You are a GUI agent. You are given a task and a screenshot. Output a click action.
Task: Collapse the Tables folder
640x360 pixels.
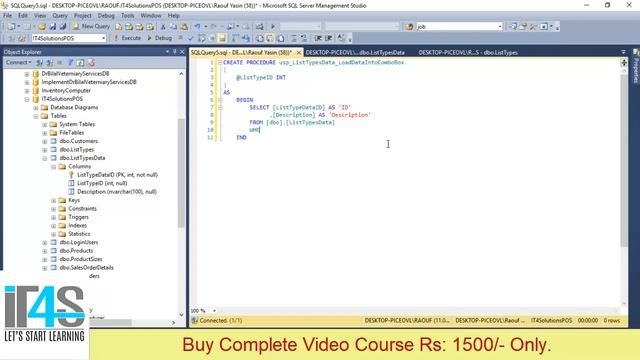(36, 116)
